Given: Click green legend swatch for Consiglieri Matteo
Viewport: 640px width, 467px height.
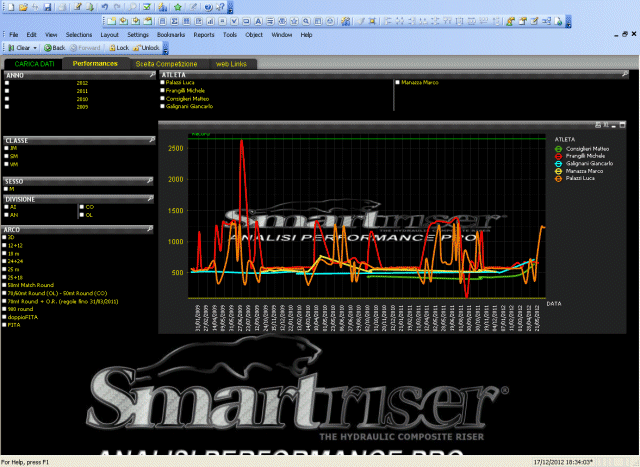Looking at the screenshot, I should (x=558, y=149).
